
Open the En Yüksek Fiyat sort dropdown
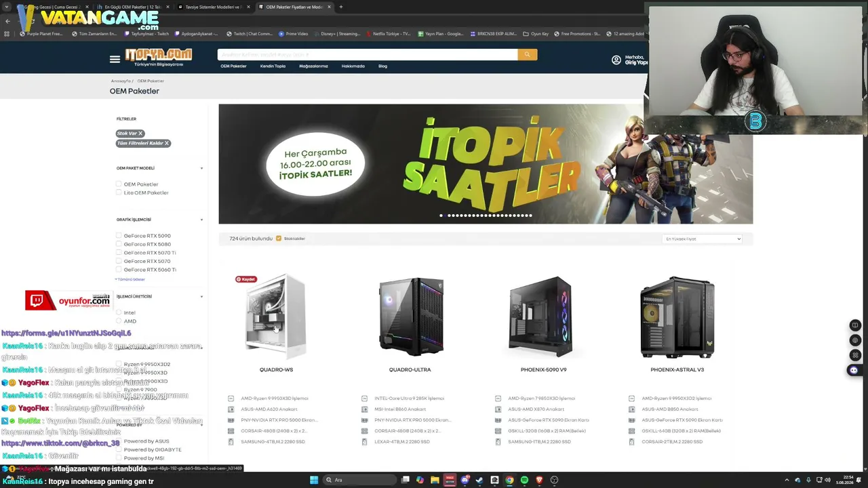point(702,239)
